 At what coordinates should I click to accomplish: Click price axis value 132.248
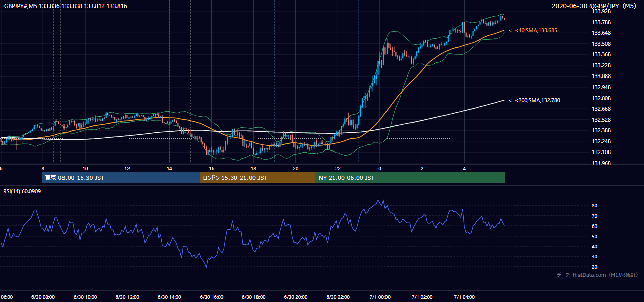(601, 141)
